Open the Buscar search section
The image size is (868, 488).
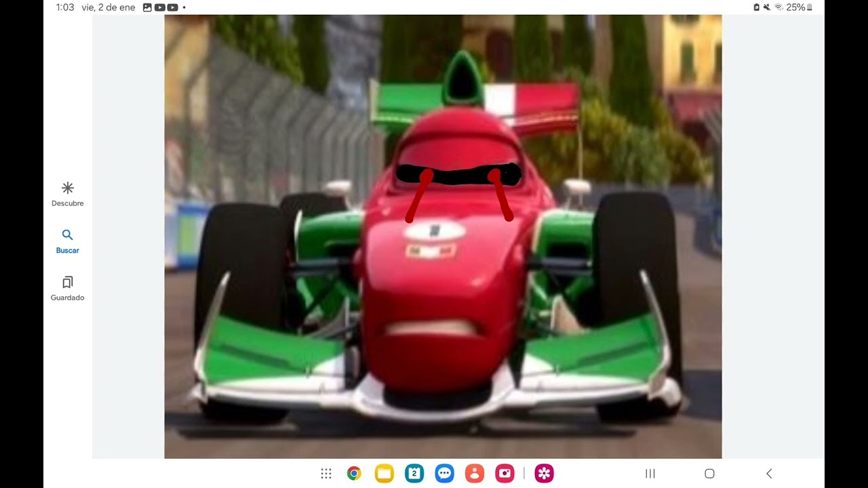pyautogui.click(x=68, y=242)
